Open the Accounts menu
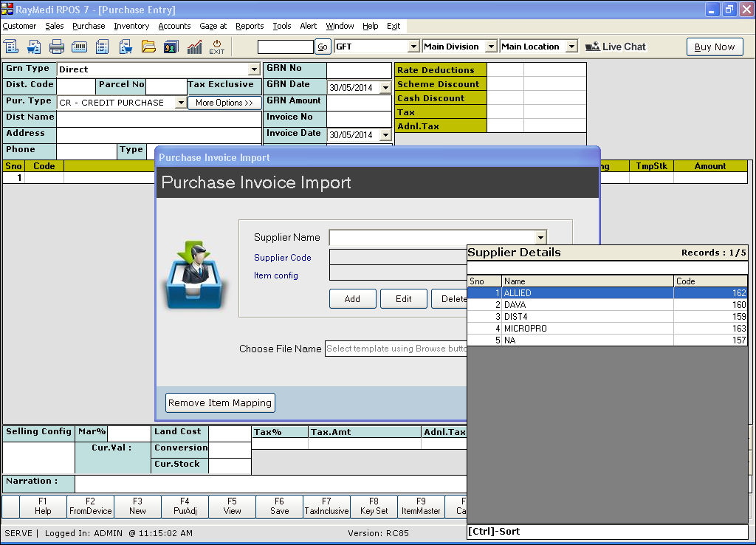Screen dimensions: 756x545 point(174,26)
